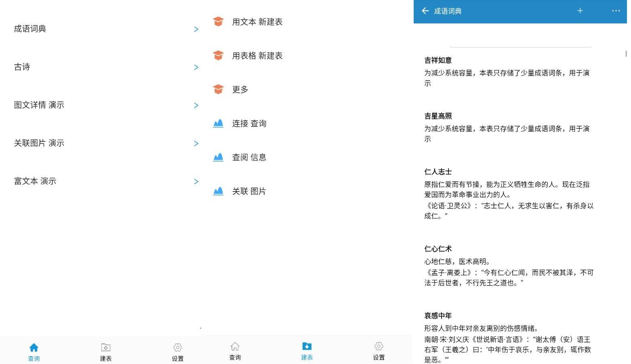This screenshot has width=631, height=364.
Task: Open the three-dot overflow menu in header
Action: click(616, 11)
